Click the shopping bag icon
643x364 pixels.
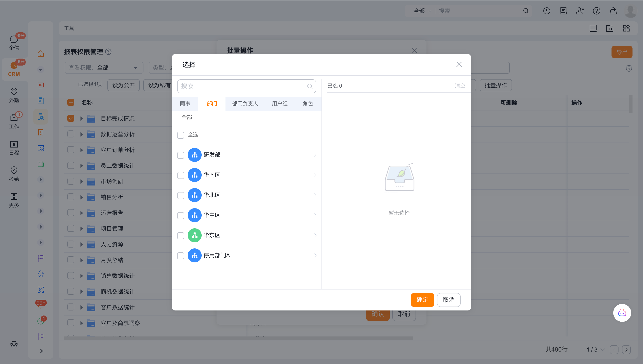click(x=613, y=11)
